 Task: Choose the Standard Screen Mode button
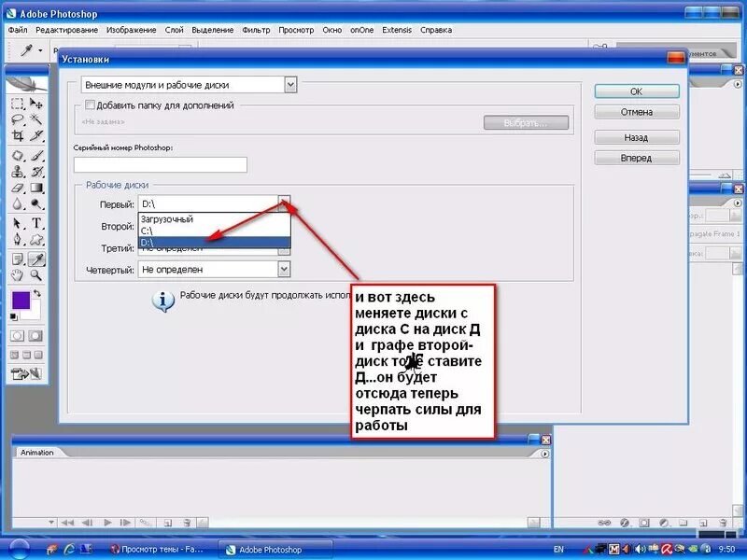point(15,355)
